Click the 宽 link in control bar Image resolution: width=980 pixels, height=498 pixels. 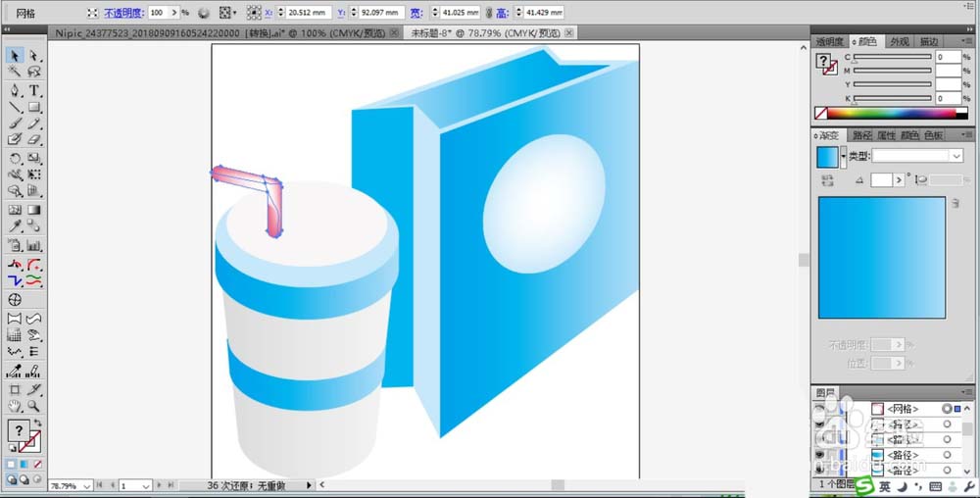[416, 13]
